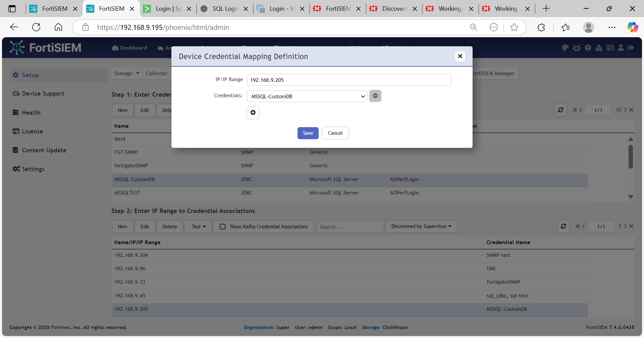Click the Step 1 page number field
This screenshot has width=644, height=338.
598,110
